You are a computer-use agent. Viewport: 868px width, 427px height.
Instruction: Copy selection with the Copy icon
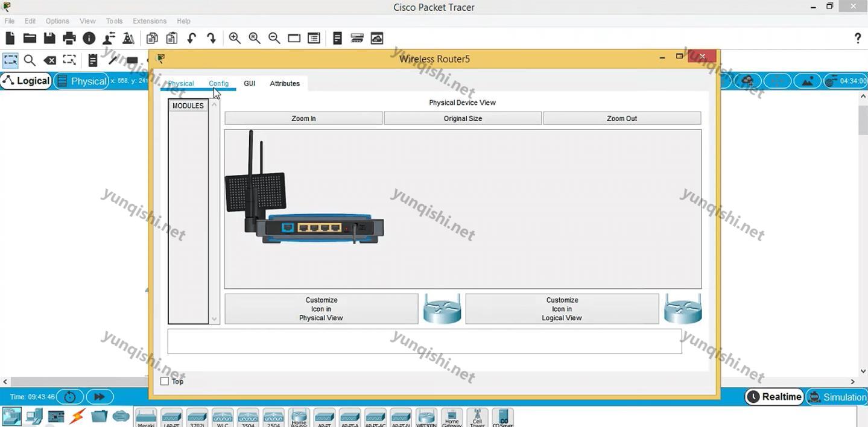tap(152, 38)
